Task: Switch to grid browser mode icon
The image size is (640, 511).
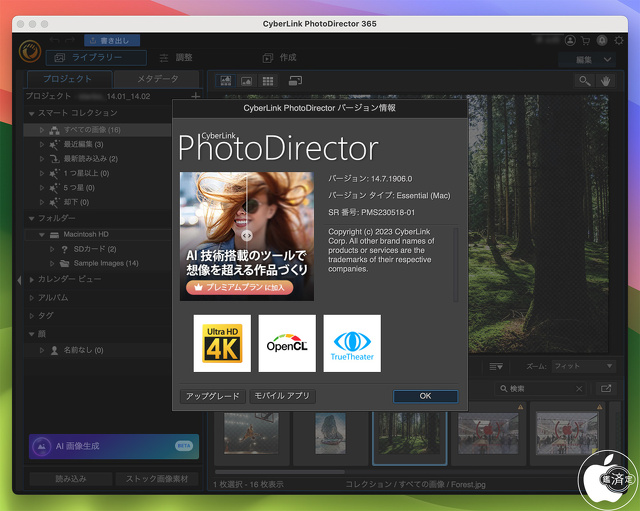Action: [268, 81]
